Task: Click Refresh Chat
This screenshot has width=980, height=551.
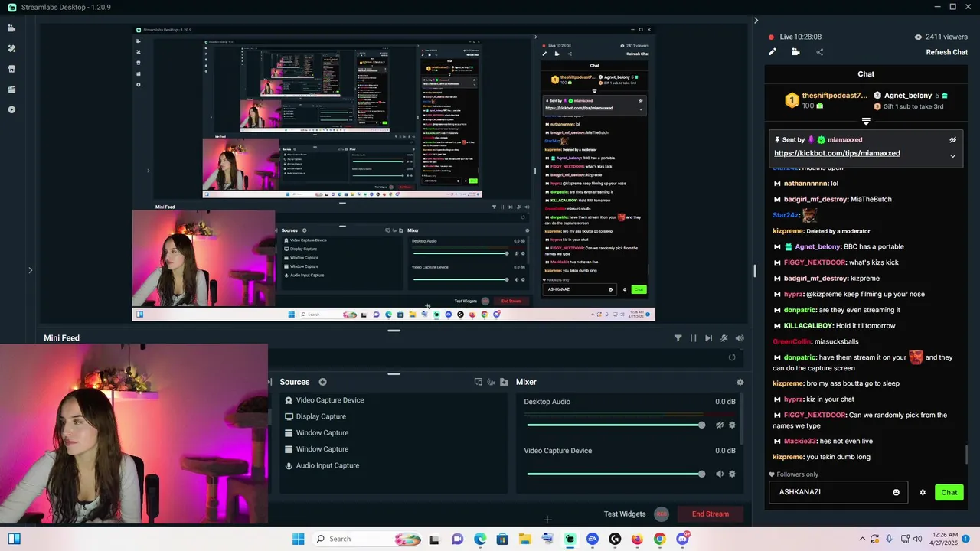Action: tap(946, 52)
